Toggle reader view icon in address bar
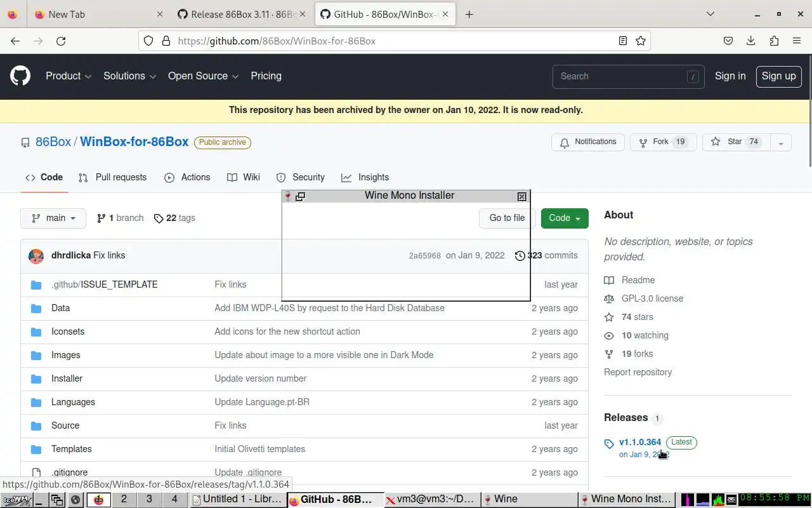This screenshot has height=508, width=812. [623, 41]
